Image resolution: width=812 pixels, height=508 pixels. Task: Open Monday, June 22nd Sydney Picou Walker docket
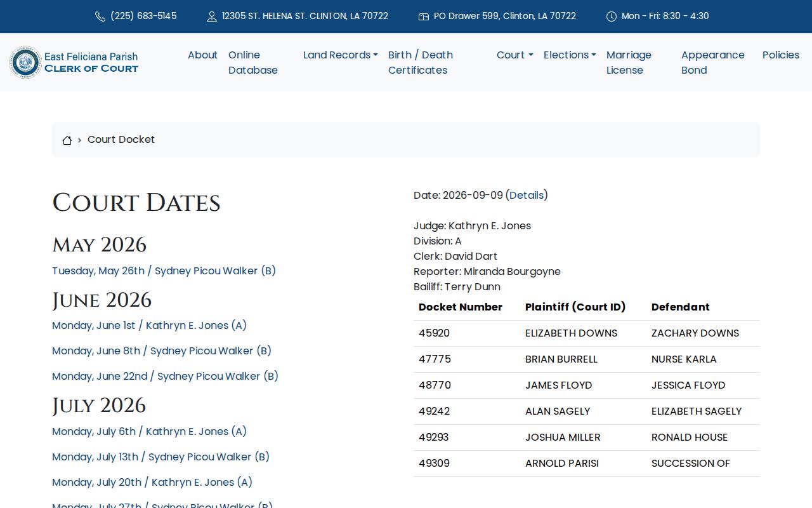tap(165, 377)
